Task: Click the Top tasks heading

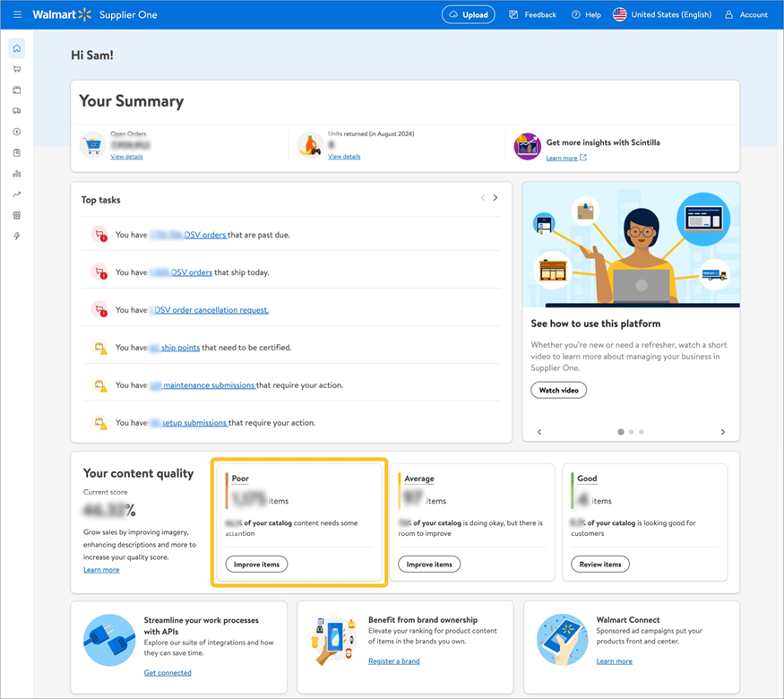Action: coord(101,200)
